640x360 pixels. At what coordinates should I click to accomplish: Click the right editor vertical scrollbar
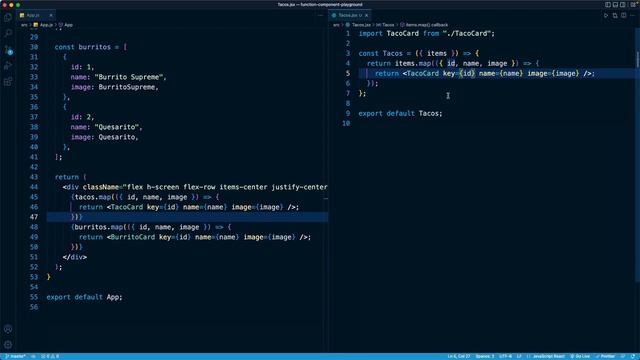[637, 155]
